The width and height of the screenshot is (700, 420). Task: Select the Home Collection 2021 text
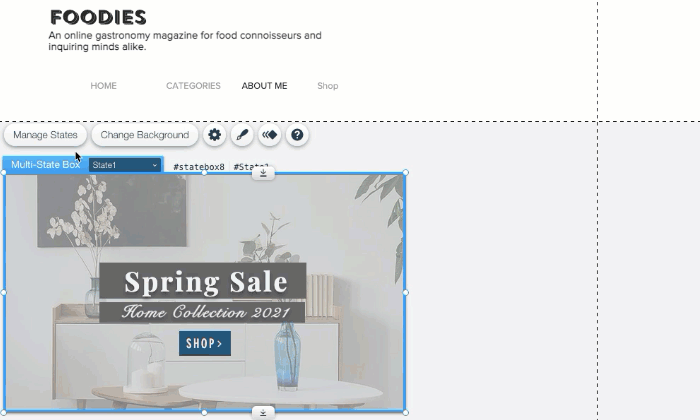(x=206, y=312)
